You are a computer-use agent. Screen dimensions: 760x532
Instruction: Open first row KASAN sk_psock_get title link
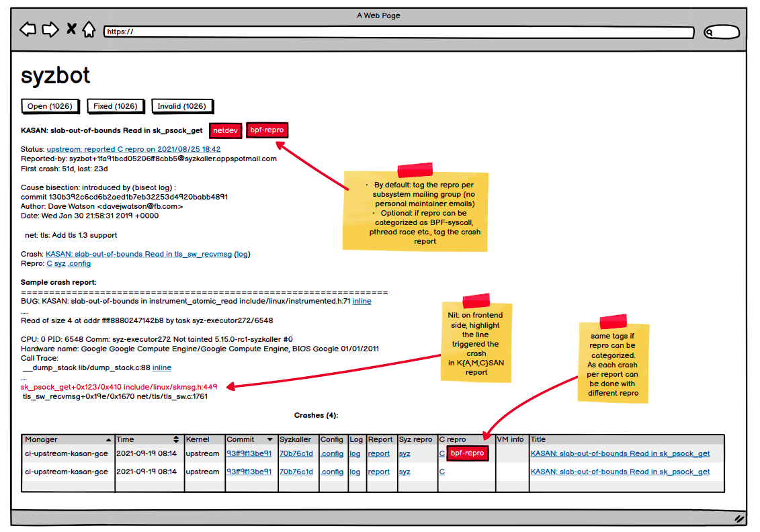click(620, 453)
